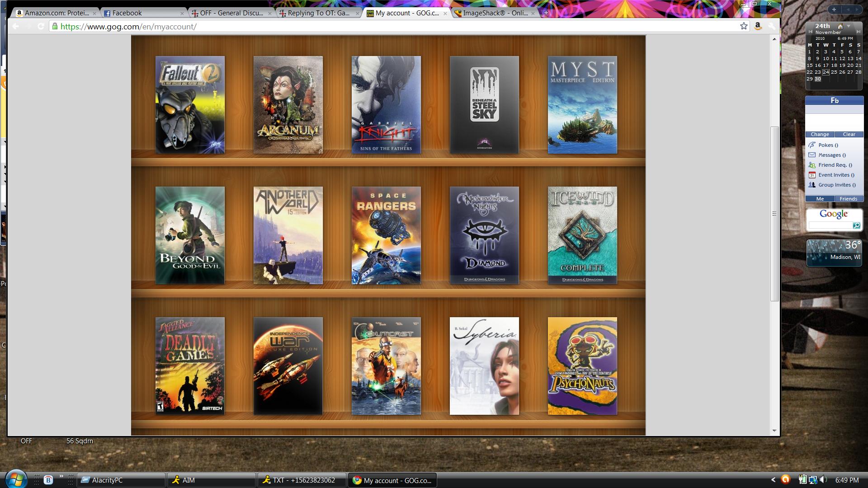Click Clear in the Fb gadget
868x488 pixels.
pos(849,134)
